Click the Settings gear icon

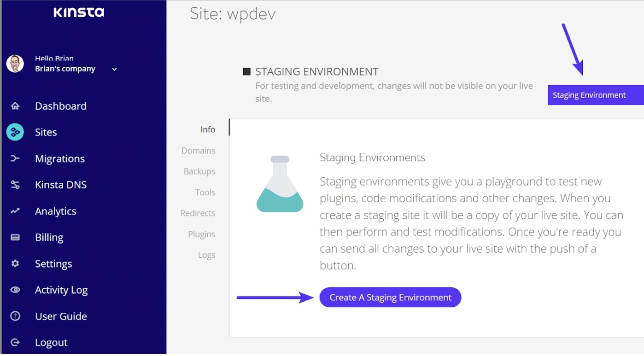[x=15, y=263]
